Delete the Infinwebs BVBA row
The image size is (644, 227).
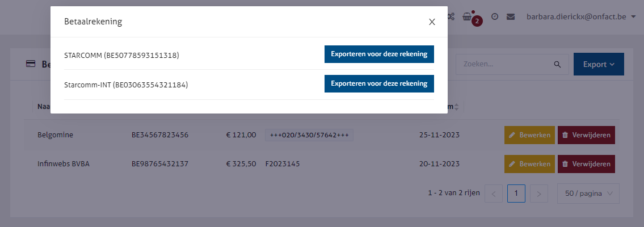click(x=586, y=164)
